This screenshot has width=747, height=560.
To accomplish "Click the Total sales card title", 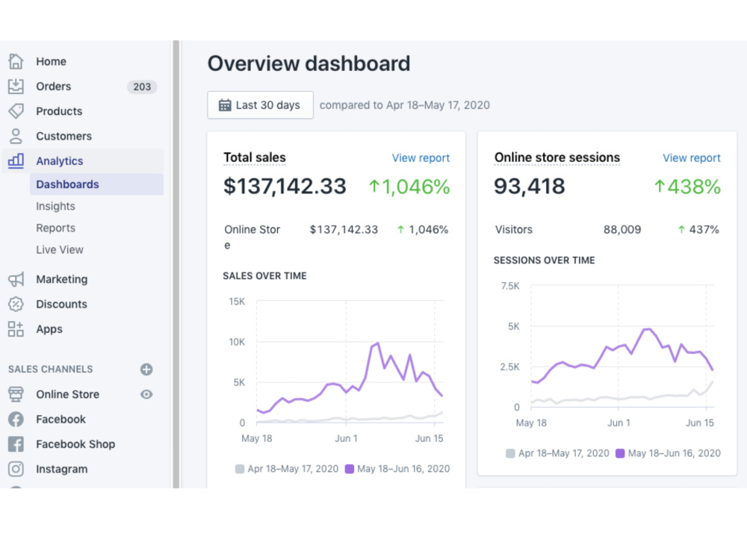I will (x=255, y=158).
